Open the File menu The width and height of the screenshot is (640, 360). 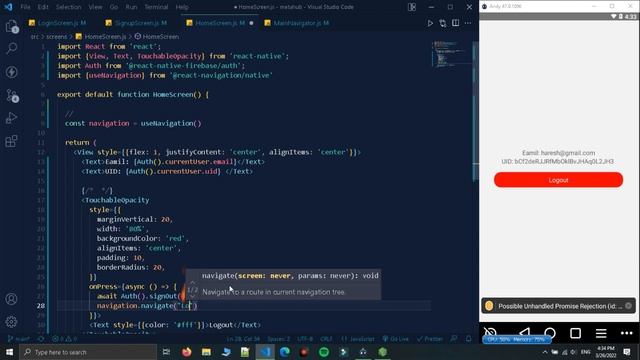(x=25, y=7)
